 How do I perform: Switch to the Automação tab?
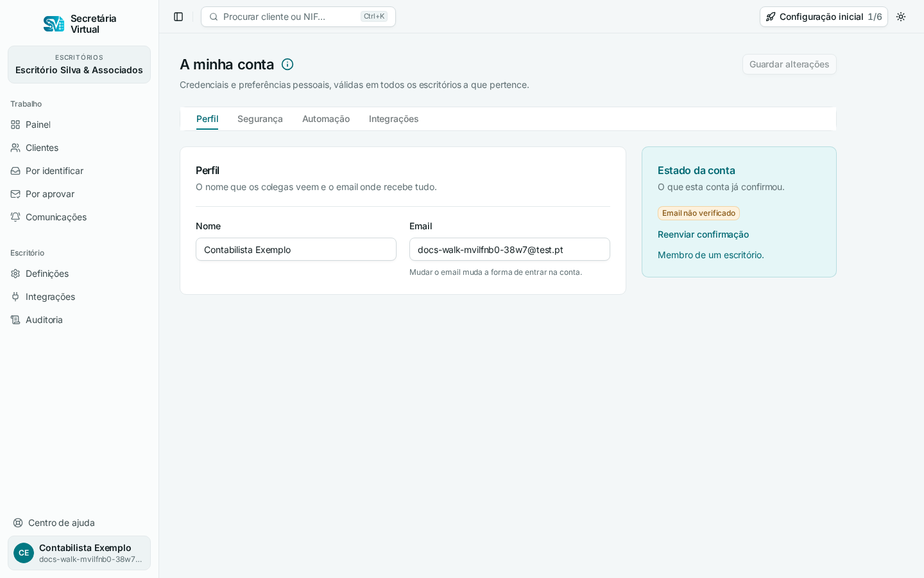(x=326, y=119)
